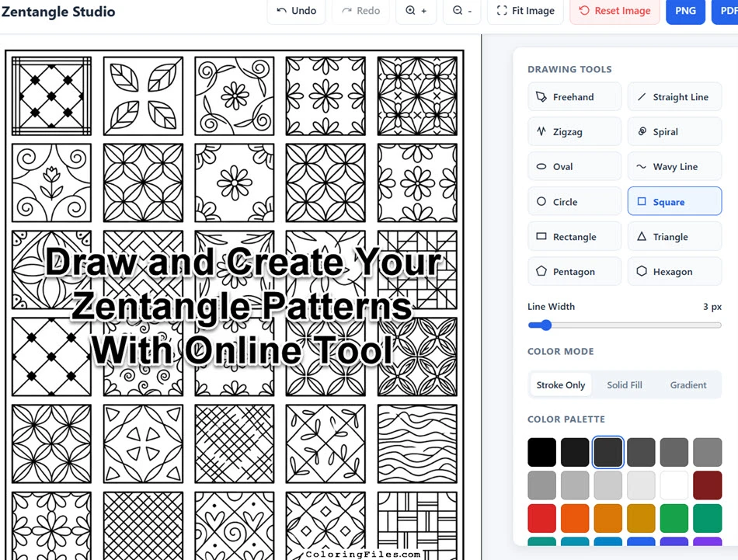Choose the teal green swatch at row end
The image size is (738, 560).
708,518
